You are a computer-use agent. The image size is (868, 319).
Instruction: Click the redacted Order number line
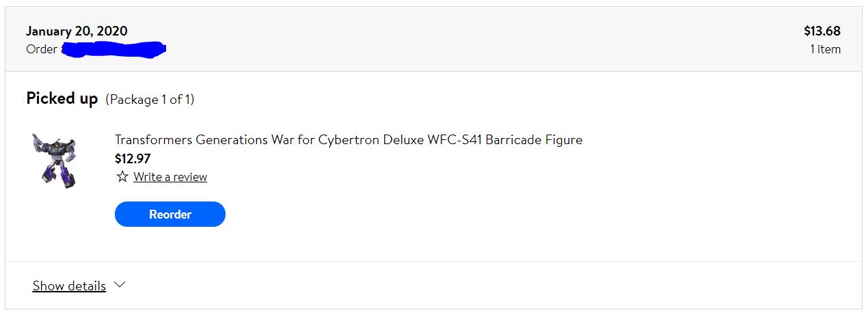pos(96,49)
